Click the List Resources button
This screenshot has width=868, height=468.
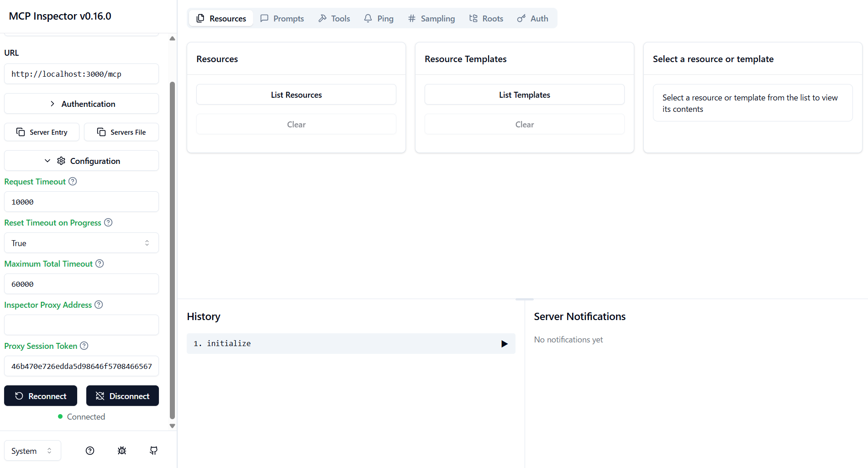(296, 95)
